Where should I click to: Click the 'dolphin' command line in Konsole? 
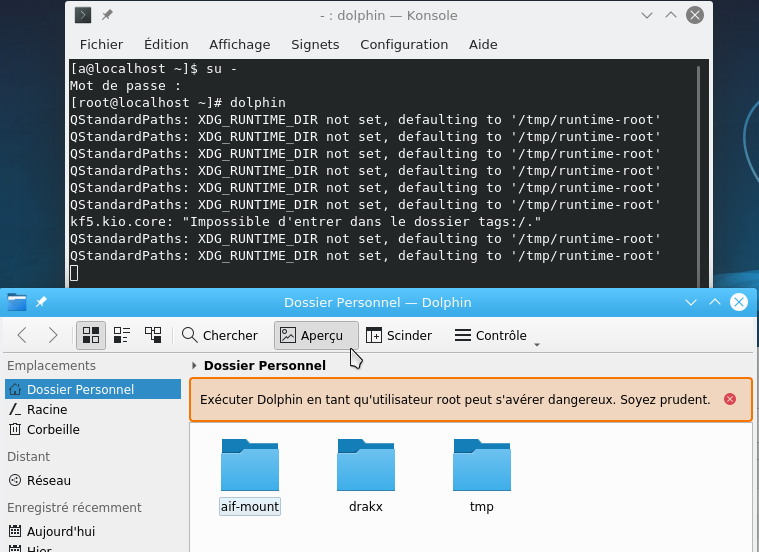tap(178, 103)
